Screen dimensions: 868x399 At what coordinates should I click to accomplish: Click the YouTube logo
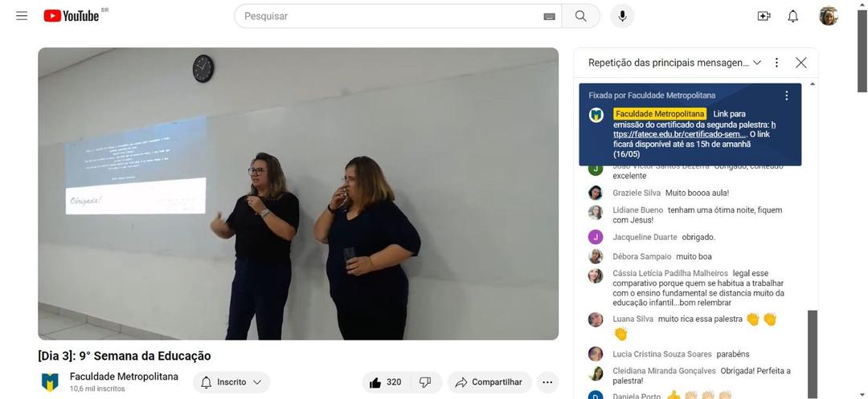coord(72,16)
